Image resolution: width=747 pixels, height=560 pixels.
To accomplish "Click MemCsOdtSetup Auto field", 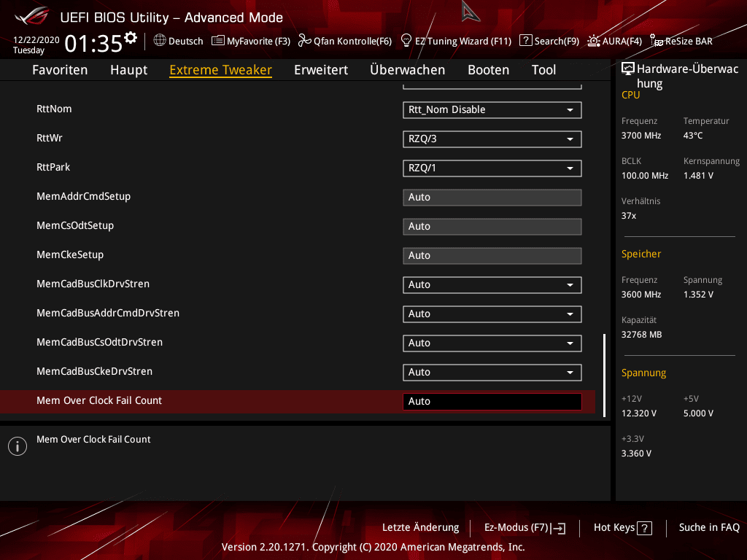I will [x=492, y=227].
